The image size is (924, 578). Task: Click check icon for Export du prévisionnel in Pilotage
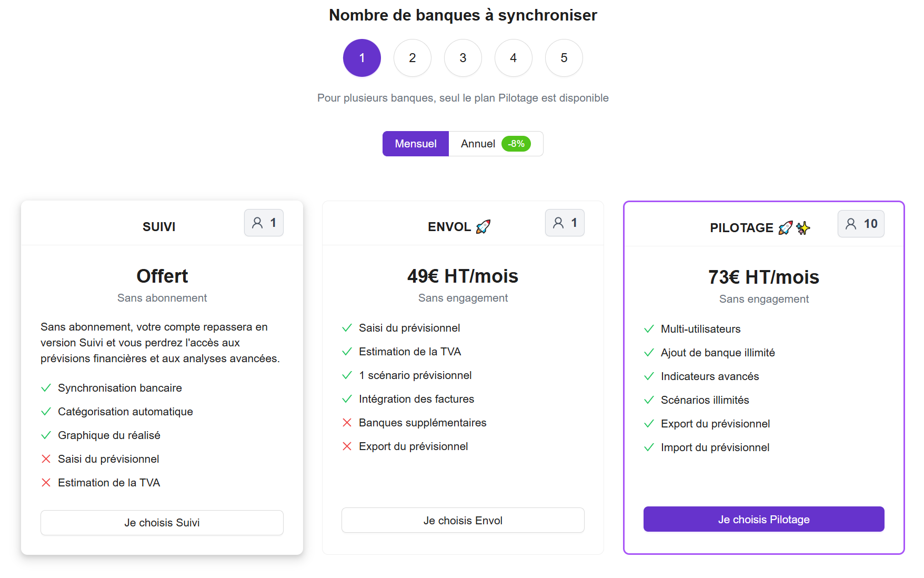tap(649, 424)
